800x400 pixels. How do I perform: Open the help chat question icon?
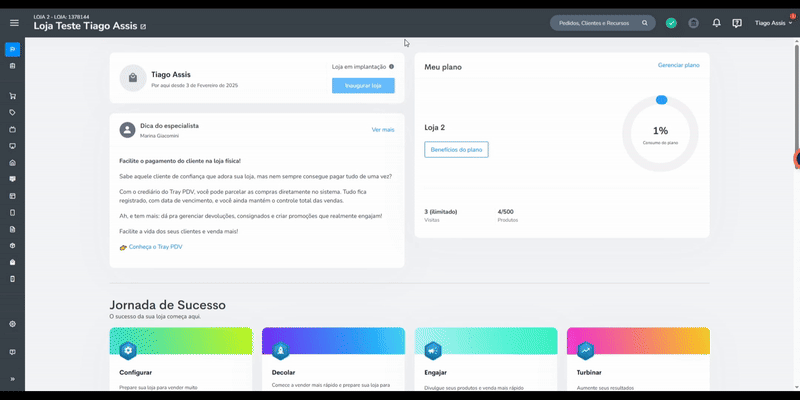click(737, 23)
